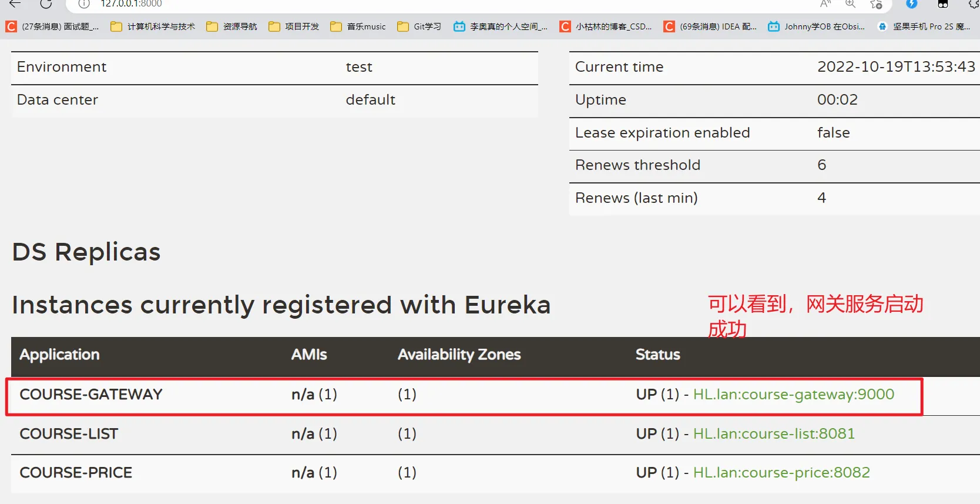Click the read aloud icon
The image size is (980, 504).
click(x=825, y=4)
